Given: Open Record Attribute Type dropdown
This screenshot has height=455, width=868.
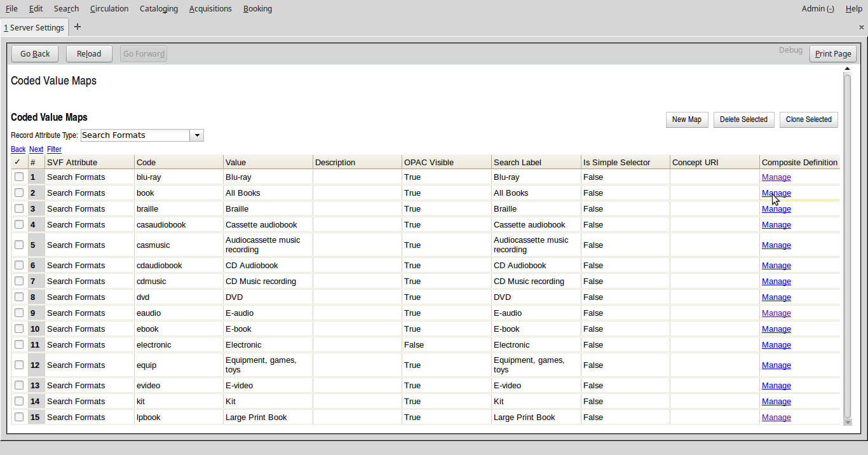Looking at the screenshot, I should click(197, 135).
